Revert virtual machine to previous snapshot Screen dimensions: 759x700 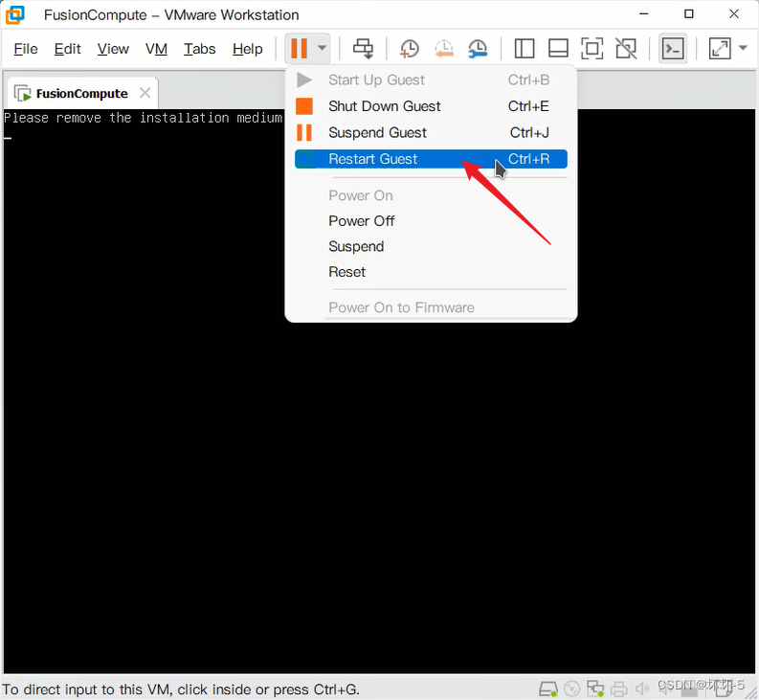(x=443, y=49)
